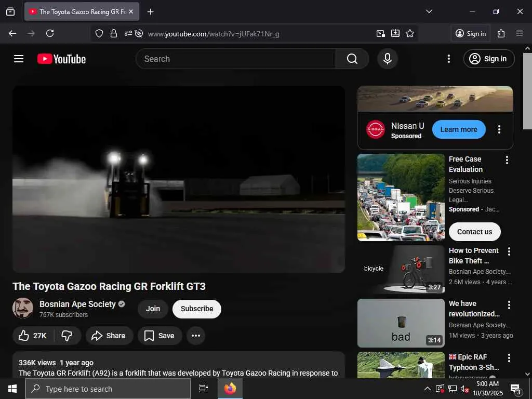Open options for Bike Theft video

[x=509, y=251]
